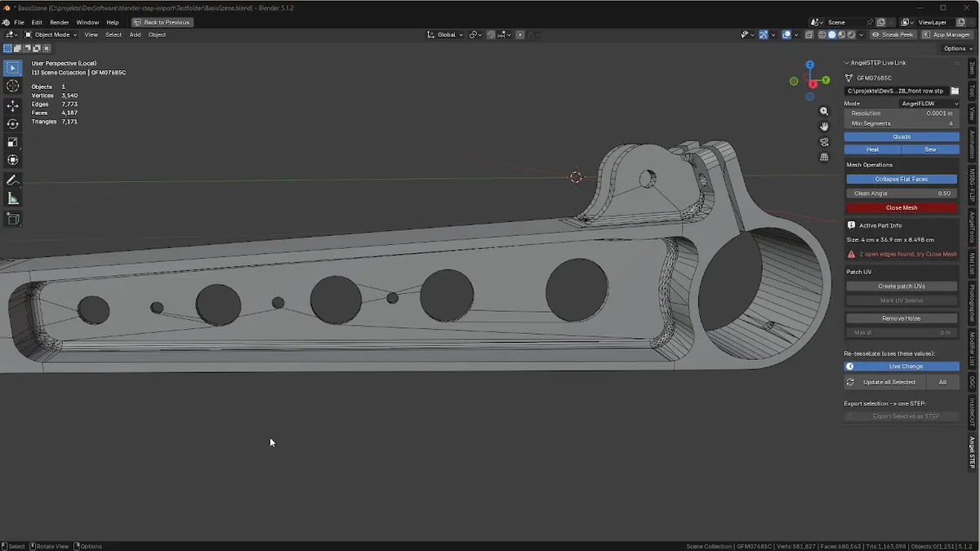Open the Render menu
The width and height of the screenshot is (980, 551).
coord(60,22)
